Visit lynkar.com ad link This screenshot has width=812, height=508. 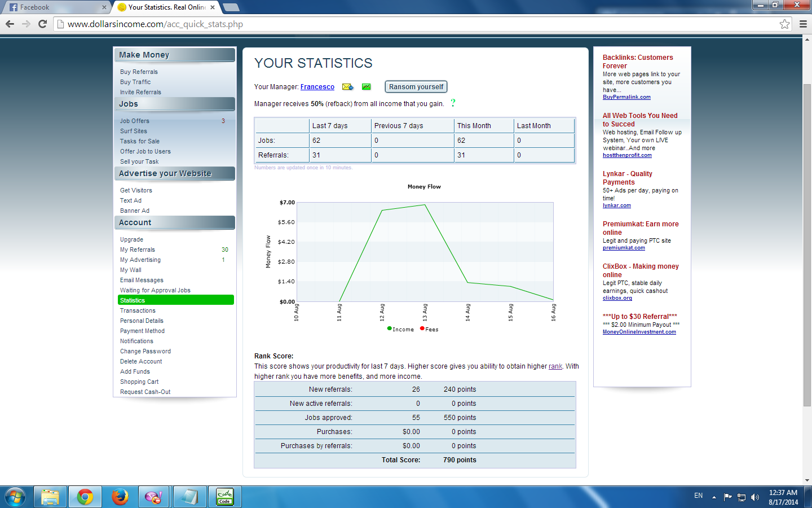(617, 205)
